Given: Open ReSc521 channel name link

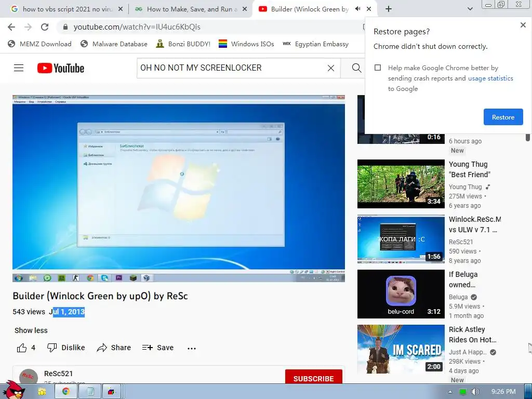Looking at the screenshot, I should pos(58,374).
